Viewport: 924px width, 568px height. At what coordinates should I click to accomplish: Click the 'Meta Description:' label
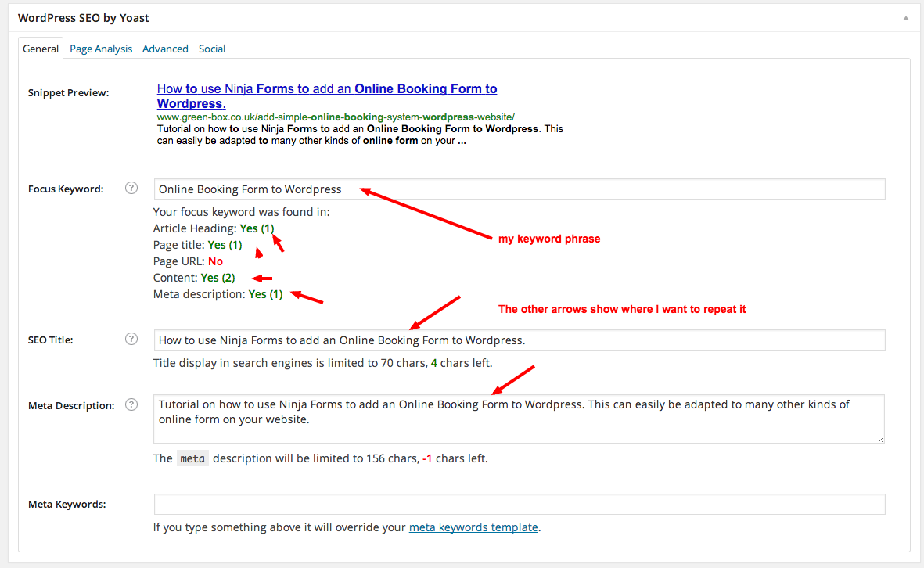(71, 405)
